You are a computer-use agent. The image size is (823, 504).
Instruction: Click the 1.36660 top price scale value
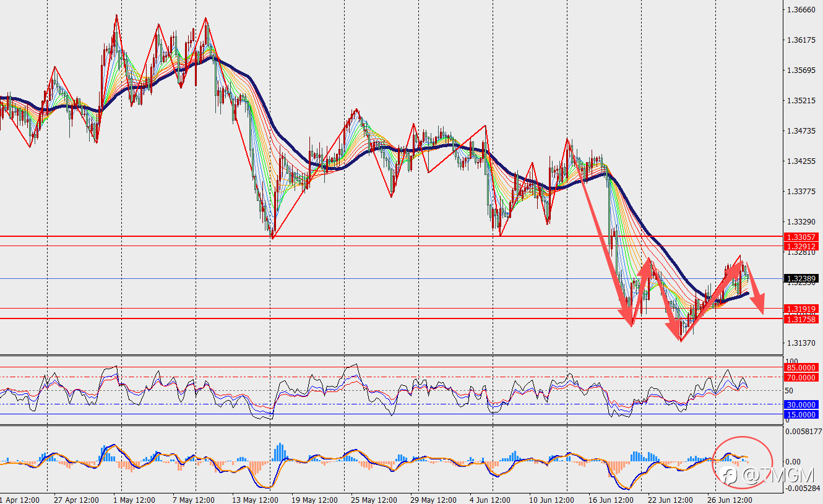pos(799,10)
